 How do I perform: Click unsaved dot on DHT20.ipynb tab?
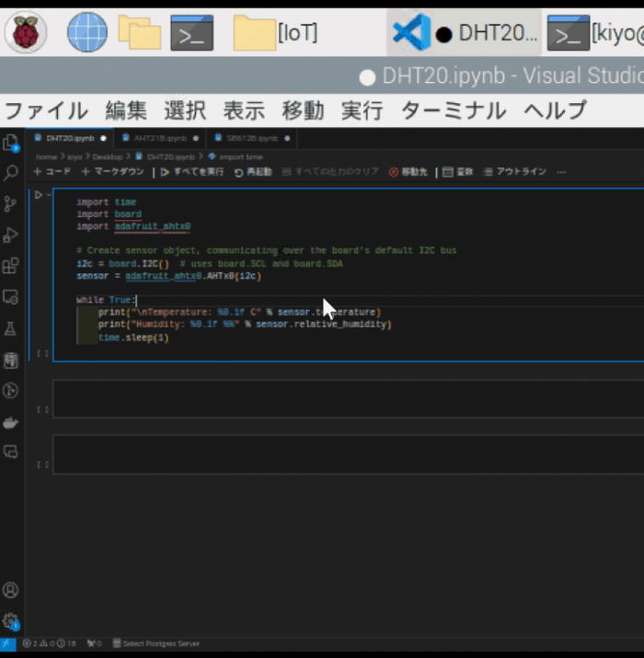[x=103, y=138]
